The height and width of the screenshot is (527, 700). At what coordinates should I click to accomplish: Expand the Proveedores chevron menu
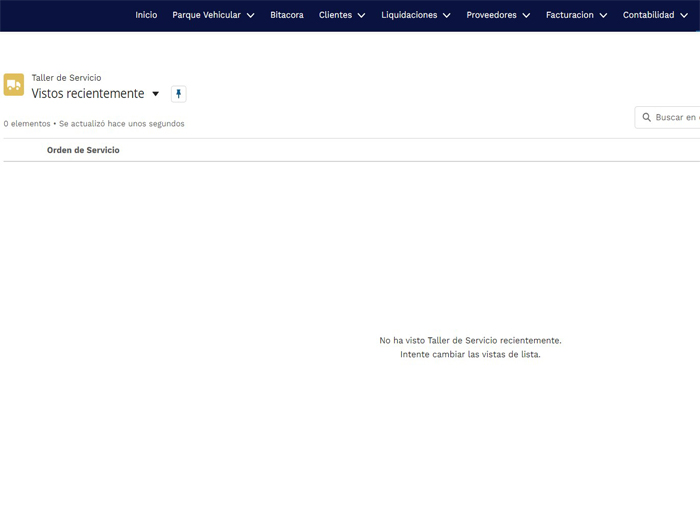(525, 16)
